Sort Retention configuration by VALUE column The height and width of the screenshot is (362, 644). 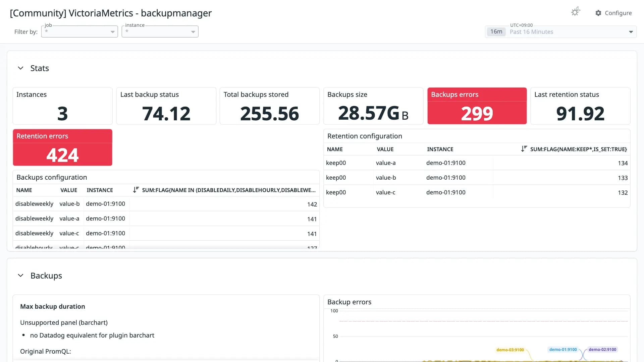(385, 149)
